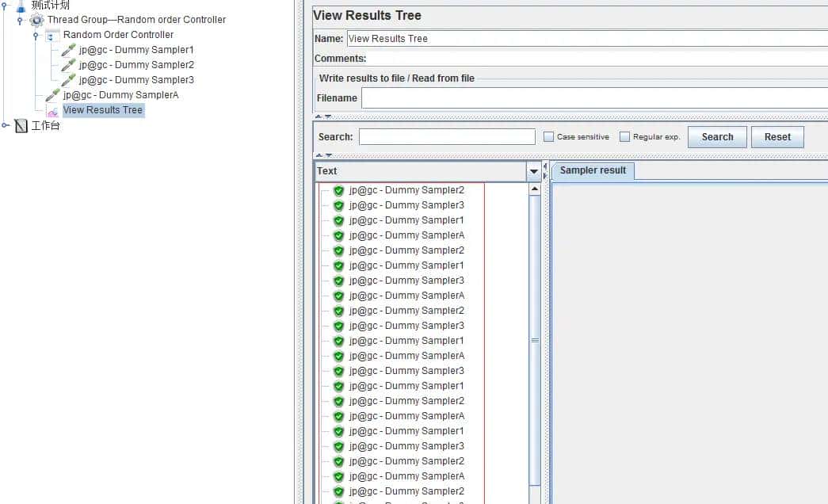Click the green shield on first result row

click(x=338, y=190)
